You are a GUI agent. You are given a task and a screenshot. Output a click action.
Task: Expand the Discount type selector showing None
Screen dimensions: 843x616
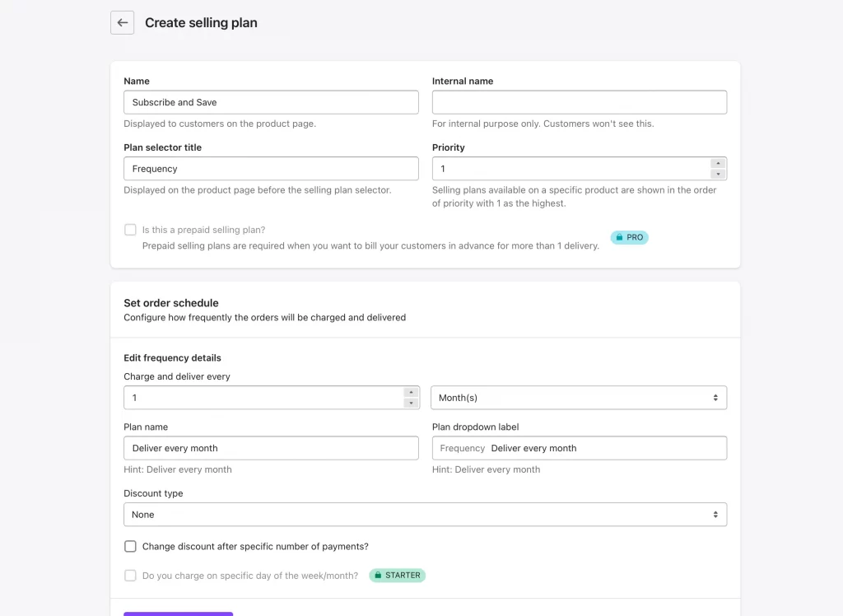click(425, 514)
